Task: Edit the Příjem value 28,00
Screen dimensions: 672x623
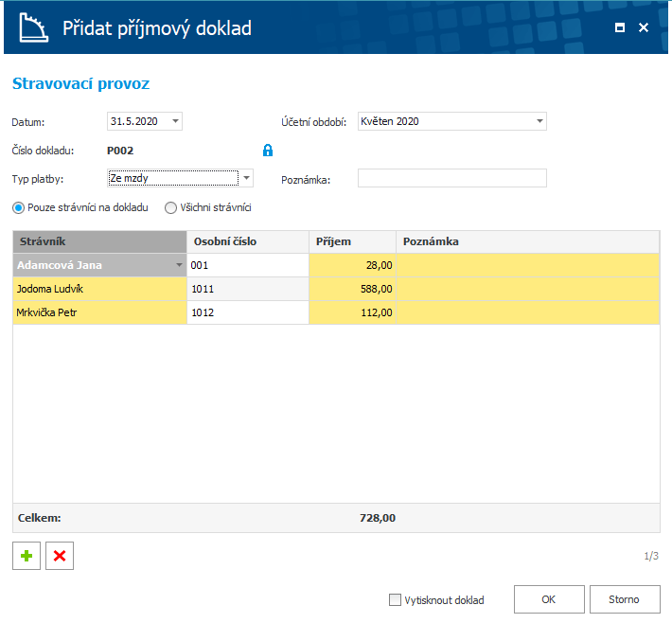Action: 352,265
